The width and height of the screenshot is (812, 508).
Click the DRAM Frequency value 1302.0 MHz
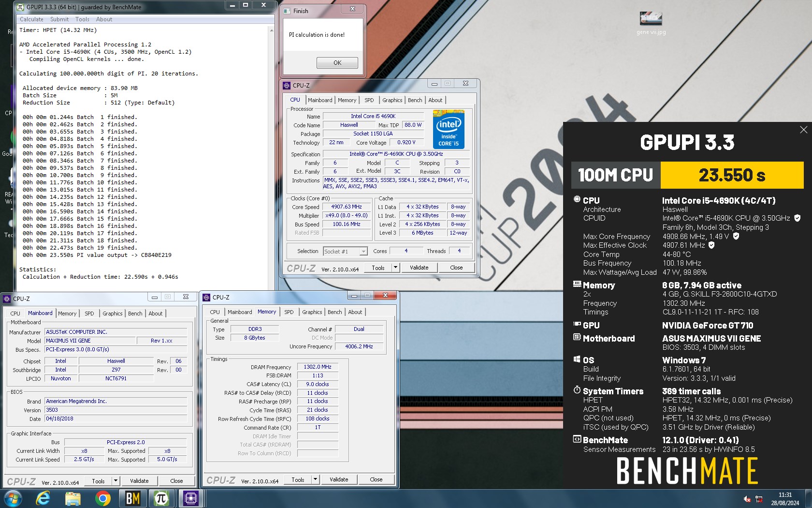click(318, 367)
